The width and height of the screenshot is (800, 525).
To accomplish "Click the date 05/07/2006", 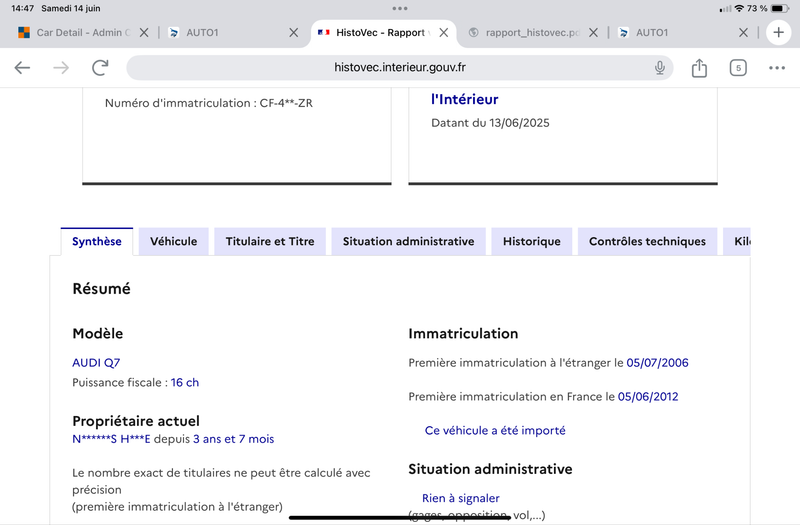I will (x=657, y=363).
